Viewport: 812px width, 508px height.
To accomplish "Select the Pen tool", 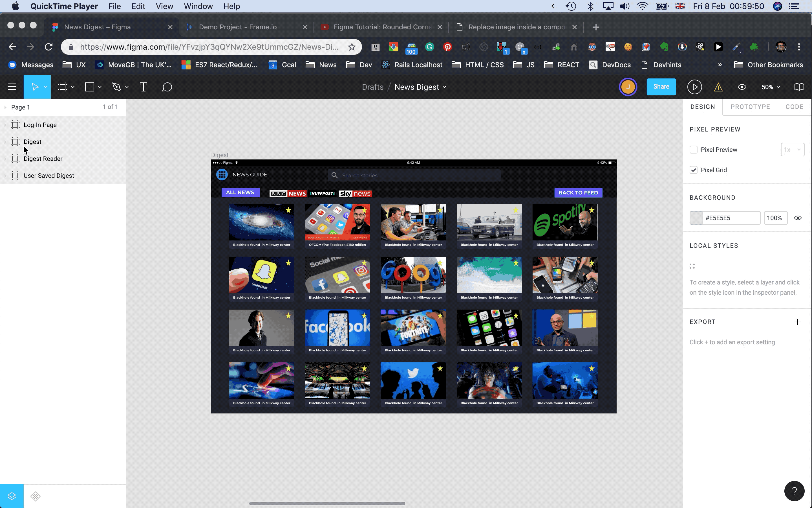I will point(116,87).
